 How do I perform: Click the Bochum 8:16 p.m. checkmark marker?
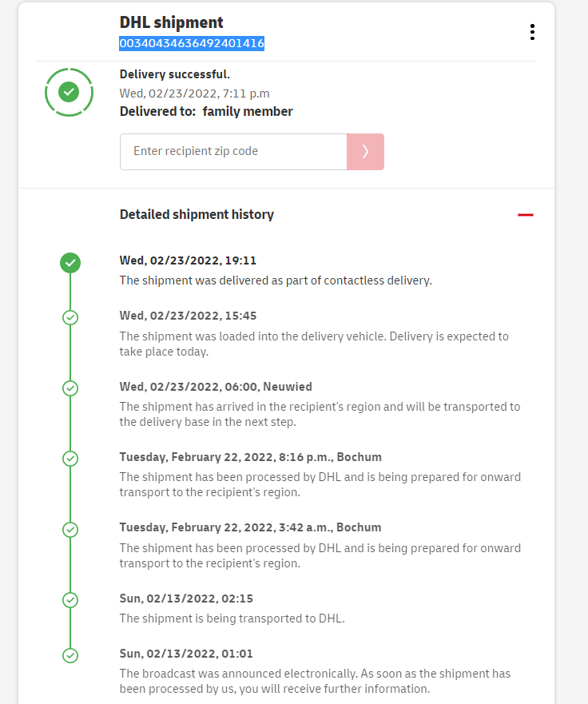(x=70, y=459)
